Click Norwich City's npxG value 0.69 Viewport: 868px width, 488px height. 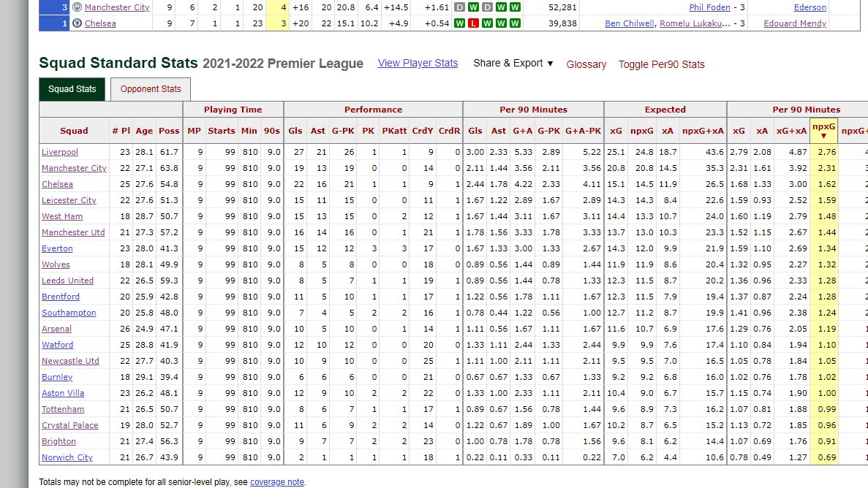826,457
